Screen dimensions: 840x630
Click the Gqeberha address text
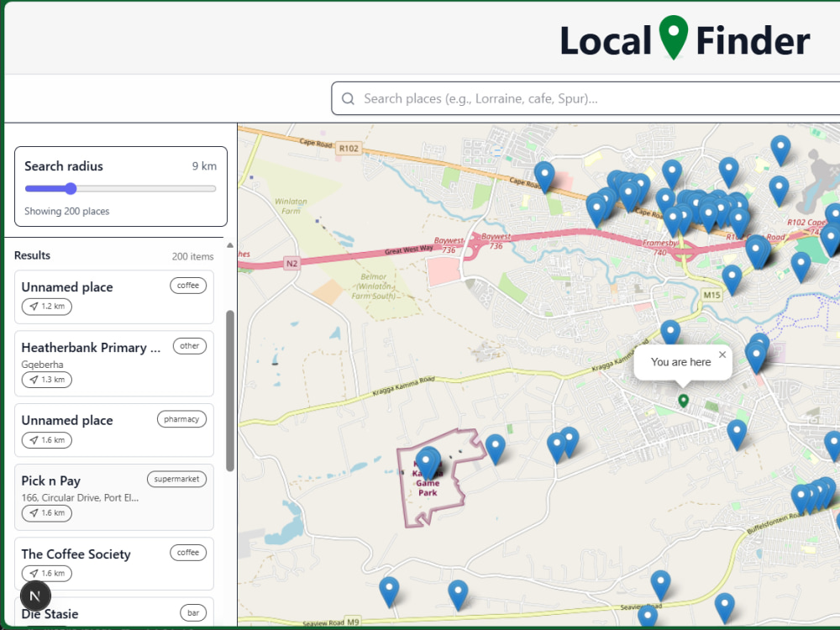tap(42, 365)
